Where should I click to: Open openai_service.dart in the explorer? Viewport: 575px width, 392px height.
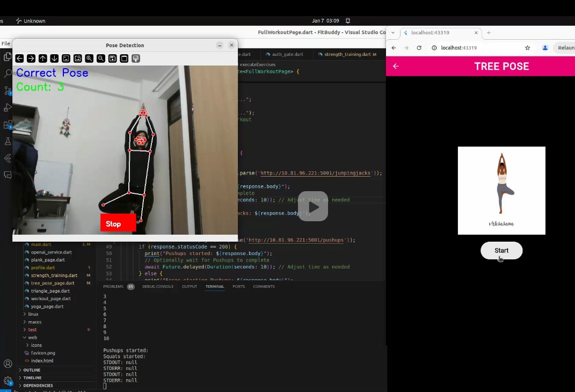52,252
